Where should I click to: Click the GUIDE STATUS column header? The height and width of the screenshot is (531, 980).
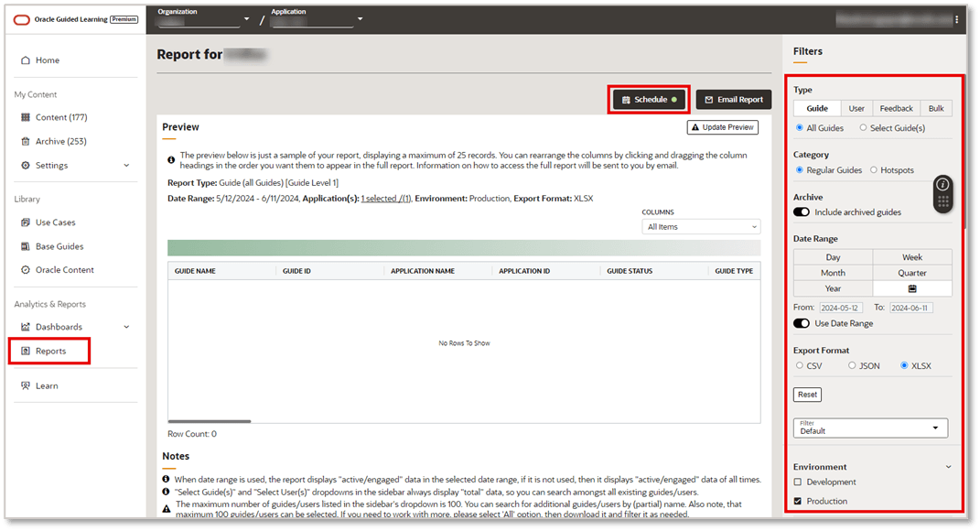[630, 271]
